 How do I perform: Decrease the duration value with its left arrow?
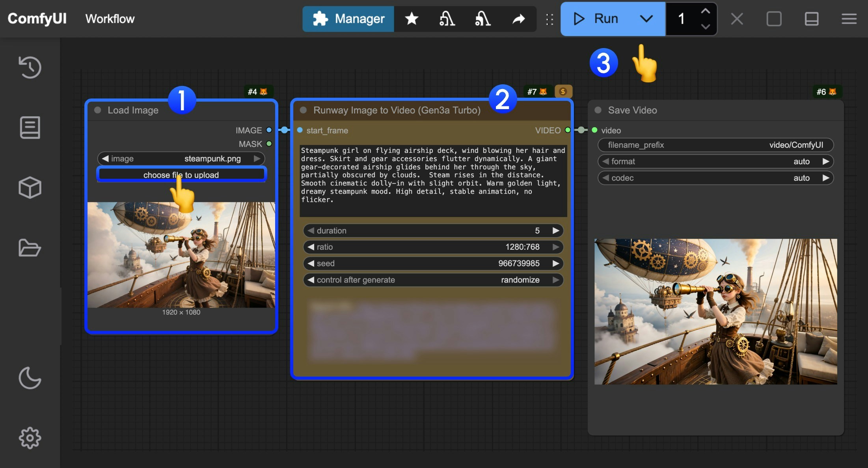(x=311, y=230)
